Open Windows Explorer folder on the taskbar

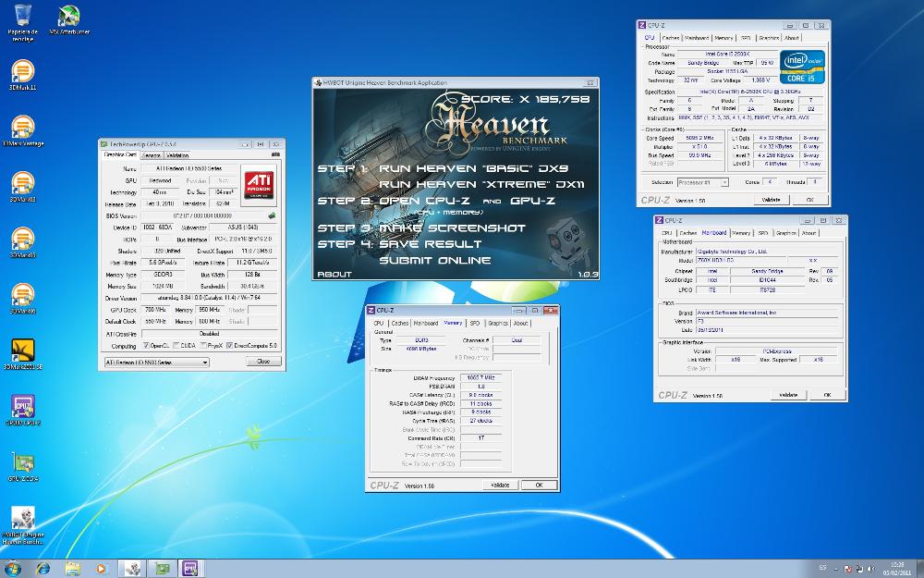pos(72,569)
